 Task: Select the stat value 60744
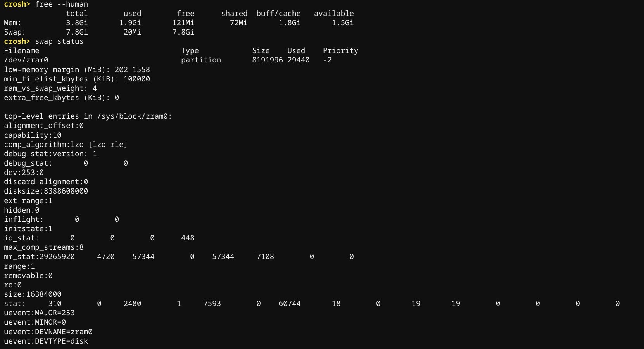[290, 304]
